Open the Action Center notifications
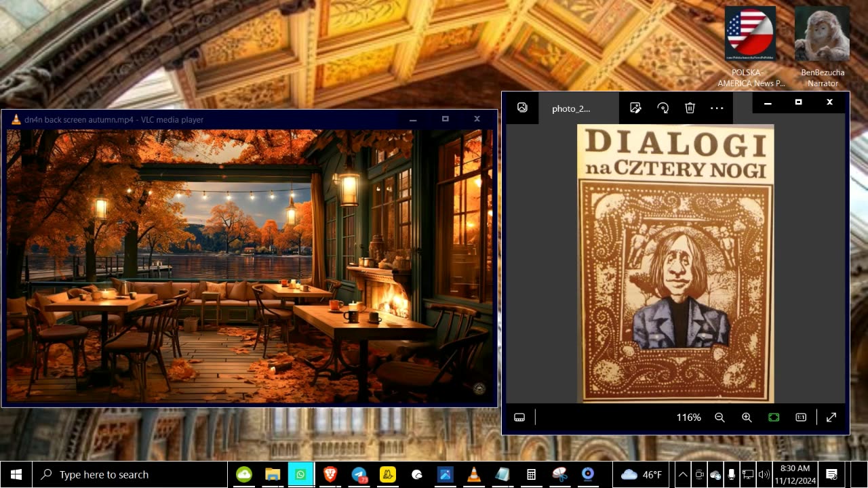This screenshot has width=868, height=488. click(831, 474)
